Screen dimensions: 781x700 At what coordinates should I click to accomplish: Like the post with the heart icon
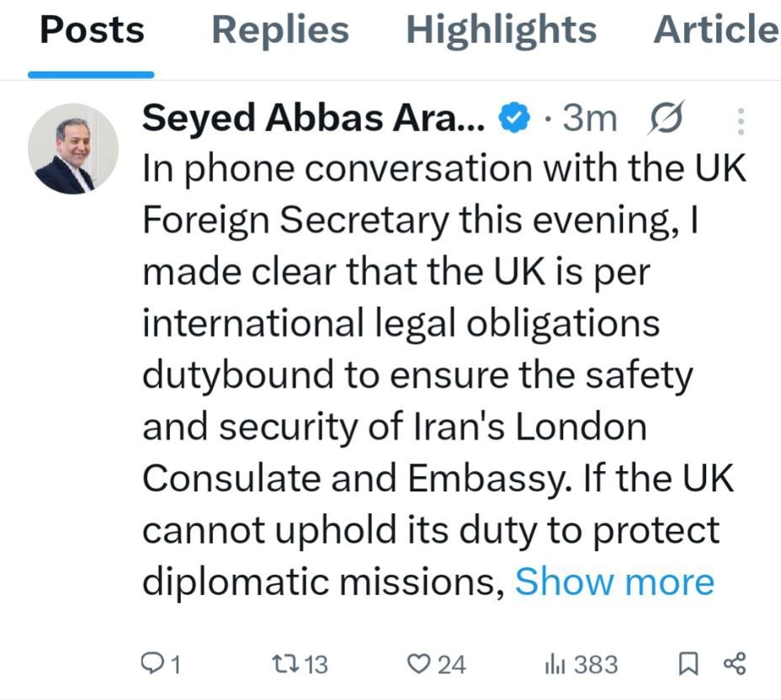point(418,665)
